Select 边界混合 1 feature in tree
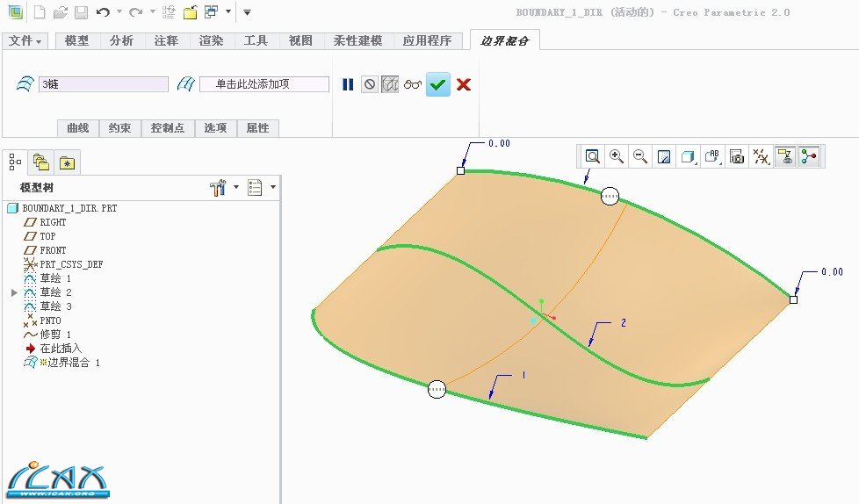This screenshot has height=504, width=859. pyautogui.click(x=61, y=363)
